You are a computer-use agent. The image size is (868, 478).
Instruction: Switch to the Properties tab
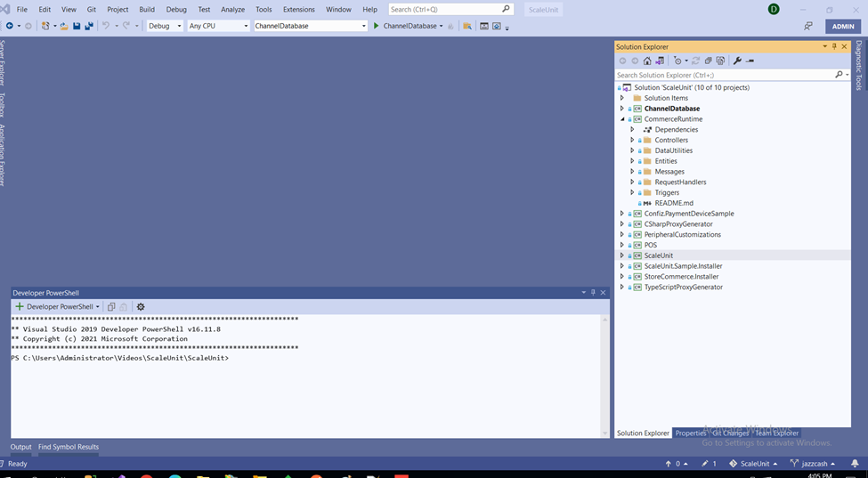pyautogui.click(x=691, y=433)
